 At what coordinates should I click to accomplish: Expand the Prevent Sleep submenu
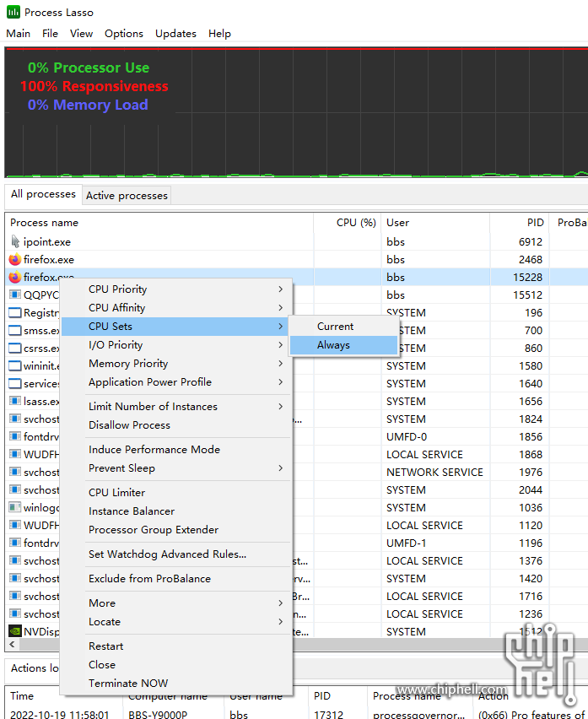tap(177, 468)
